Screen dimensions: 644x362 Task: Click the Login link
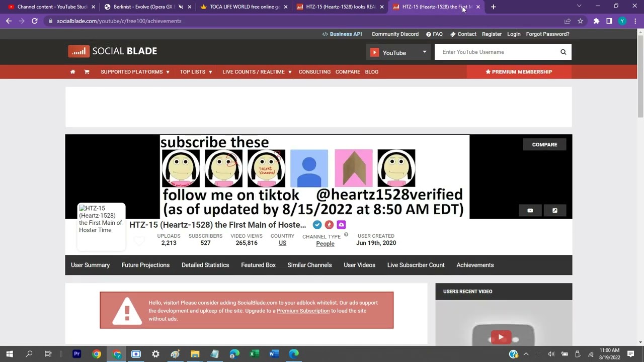pos(514,34)
